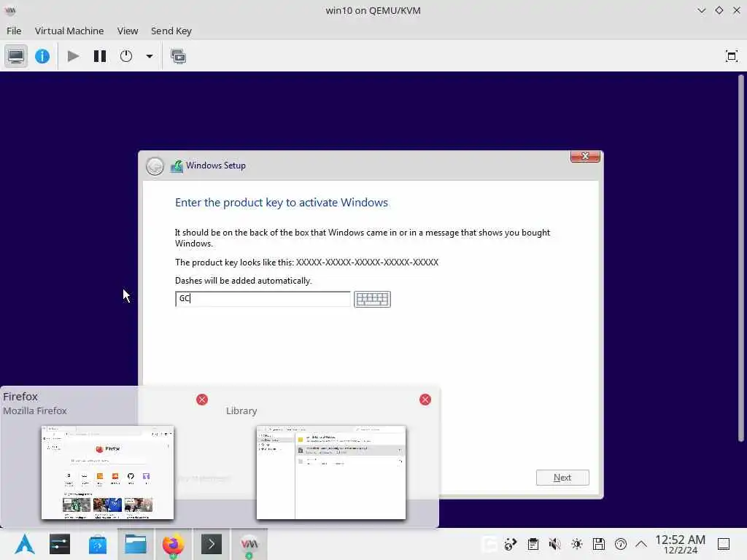The image size is (747, 560).
Task: Open the removable disk devices tray icon
Action: click(599, 544)
